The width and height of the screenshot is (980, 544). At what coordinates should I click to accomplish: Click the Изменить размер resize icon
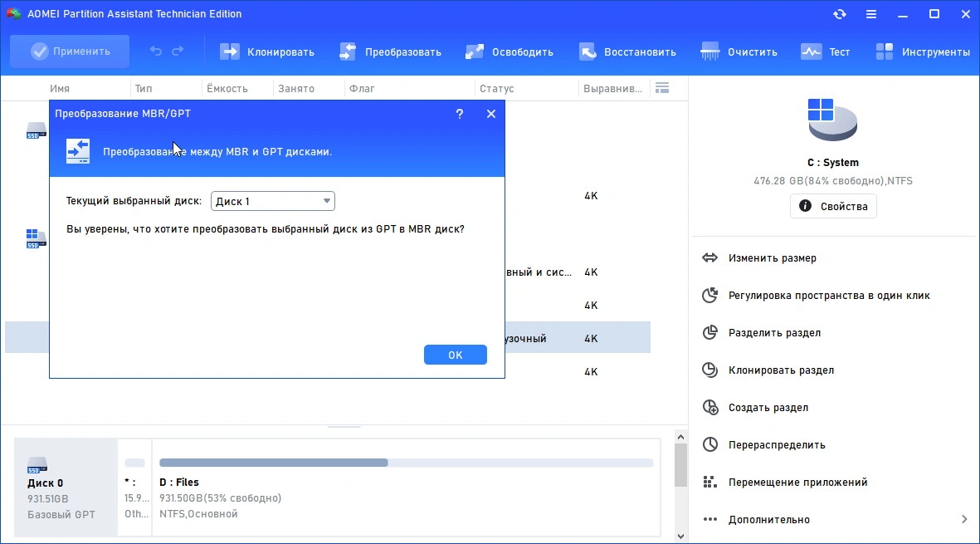[710, 257]
